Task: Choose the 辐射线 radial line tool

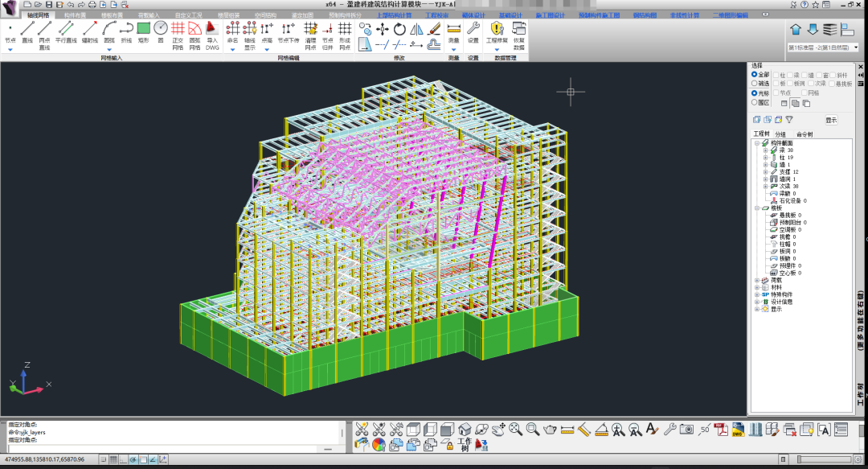Action: 90,33
